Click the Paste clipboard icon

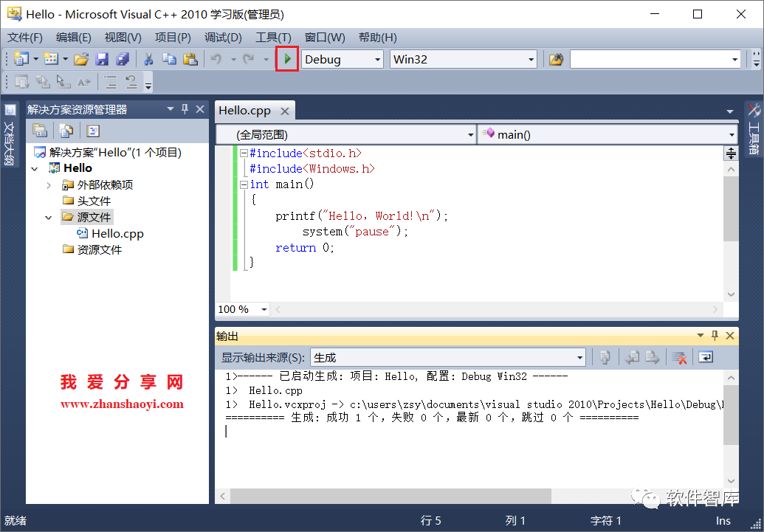(x=190, y=60)
